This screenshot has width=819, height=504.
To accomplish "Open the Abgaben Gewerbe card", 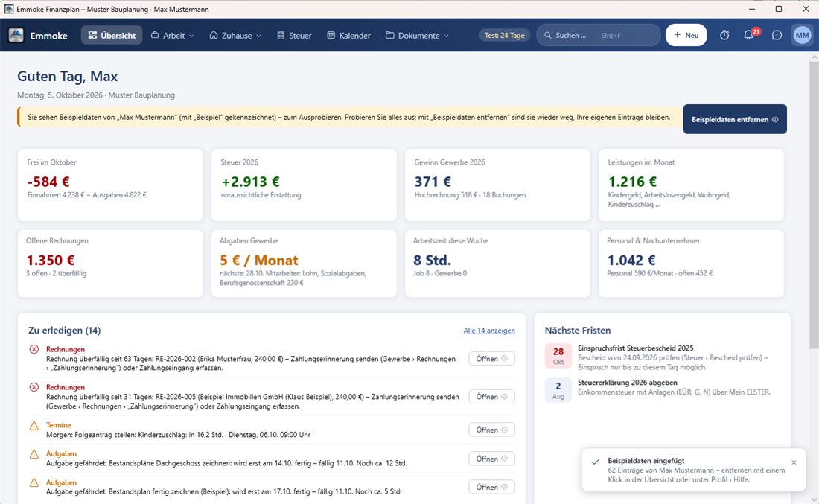I will pos(304,264).
